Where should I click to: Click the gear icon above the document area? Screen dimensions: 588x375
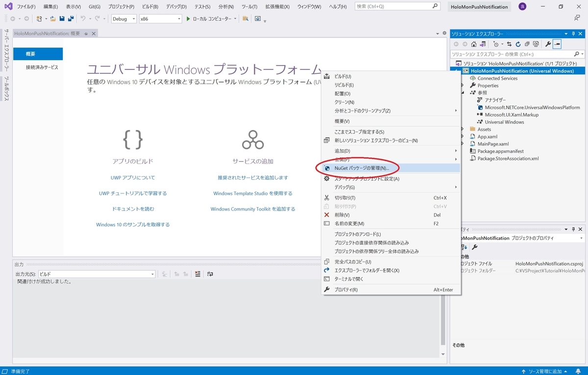[444, 33]
